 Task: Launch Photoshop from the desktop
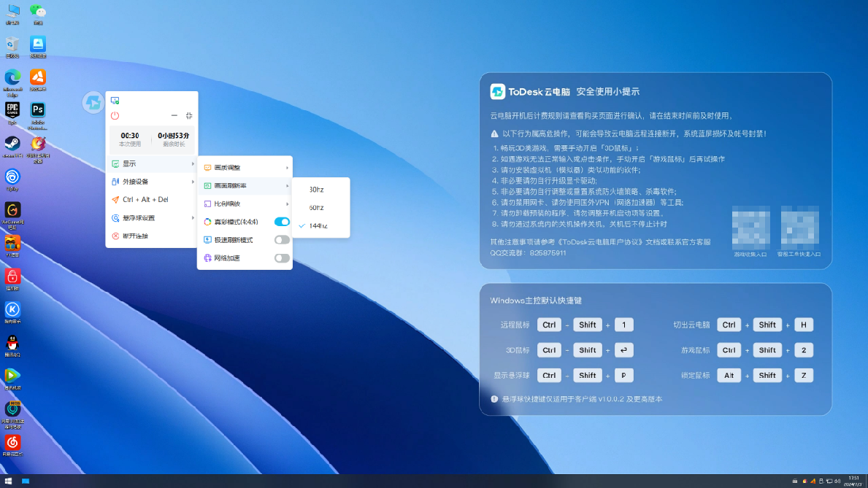click(x=38, y=109)
